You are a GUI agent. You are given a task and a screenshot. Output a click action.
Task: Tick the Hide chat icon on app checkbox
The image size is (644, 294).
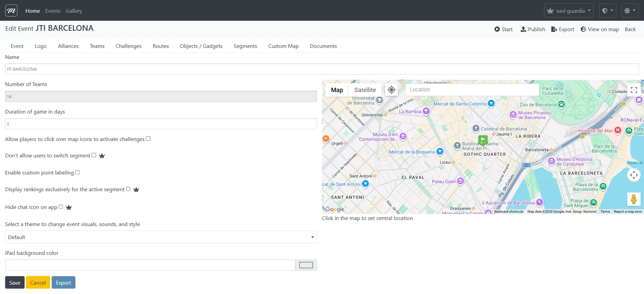[61, 207]
